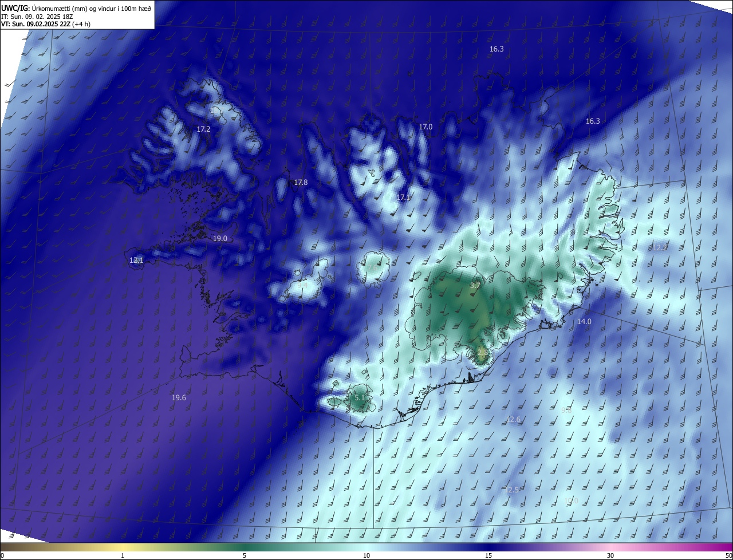Click the faint 9.8 value on the map
The height and width of the screenshot is (560, 733).
click(x=566, y=411)
